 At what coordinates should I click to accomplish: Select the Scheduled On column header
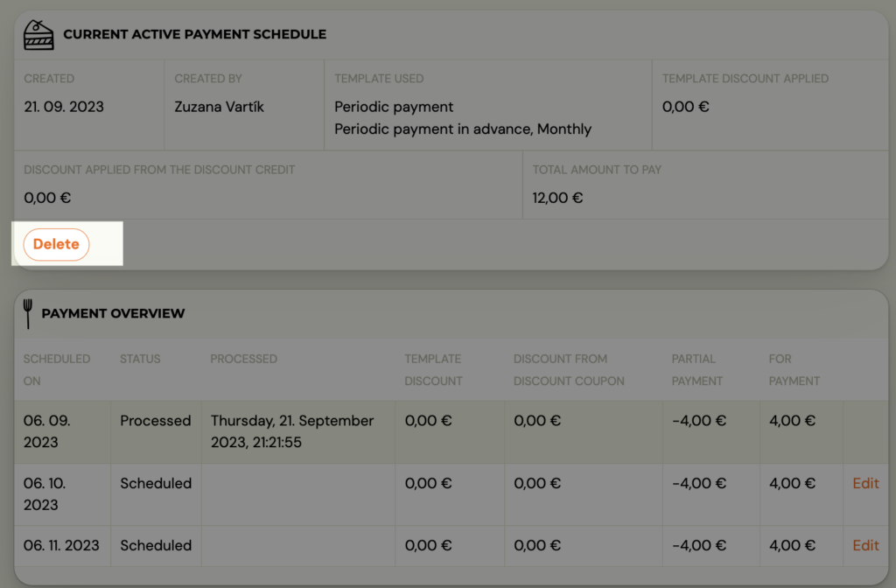point(56,369)
